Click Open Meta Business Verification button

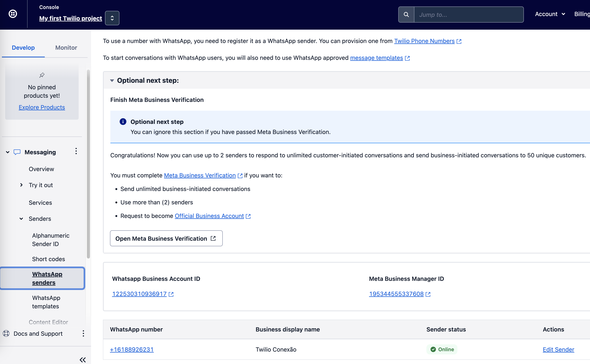tap(166, 238)
